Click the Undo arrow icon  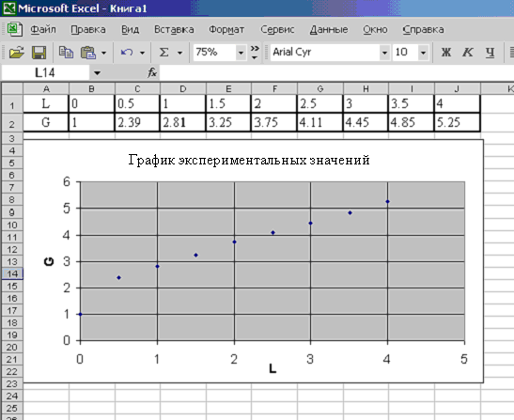pos(127,53)
